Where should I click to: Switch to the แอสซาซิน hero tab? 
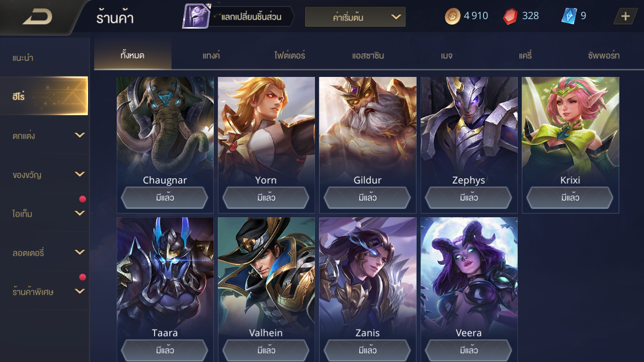point(368,55)
